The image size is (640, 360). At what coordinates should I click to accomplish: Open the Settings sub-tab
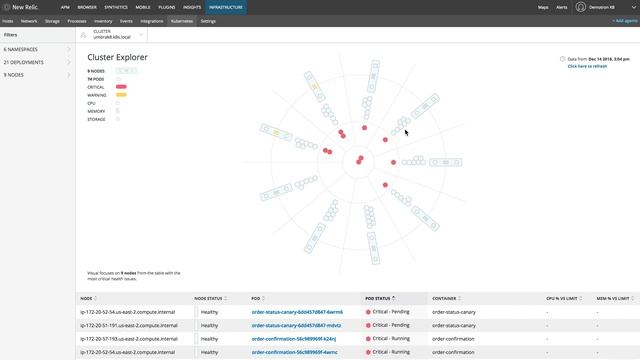coord(208,21)
